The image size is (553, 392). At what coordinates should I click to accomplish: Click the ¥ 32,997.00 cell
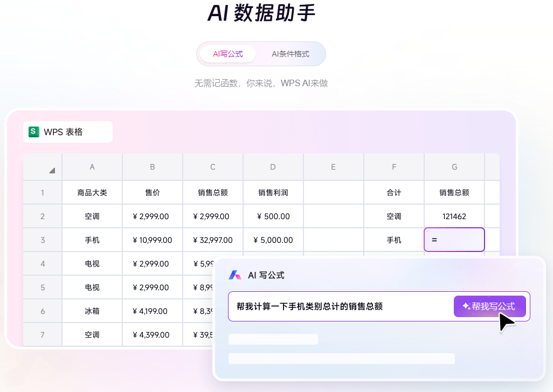point(213,240)
